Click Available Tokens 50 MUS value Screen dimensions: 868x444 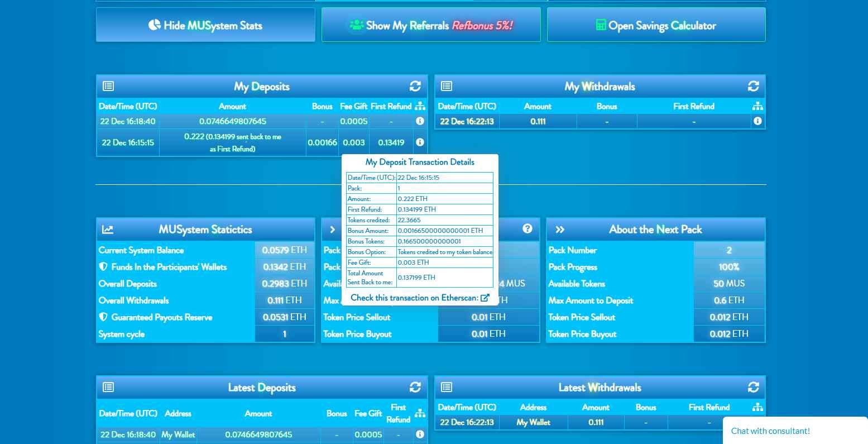pyautogui.click(x=729, y=284)
